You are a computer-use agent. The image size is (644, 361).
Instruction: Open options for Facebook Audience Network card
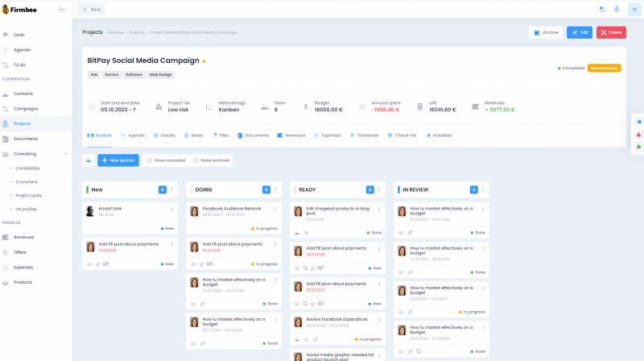click(275, 210)
